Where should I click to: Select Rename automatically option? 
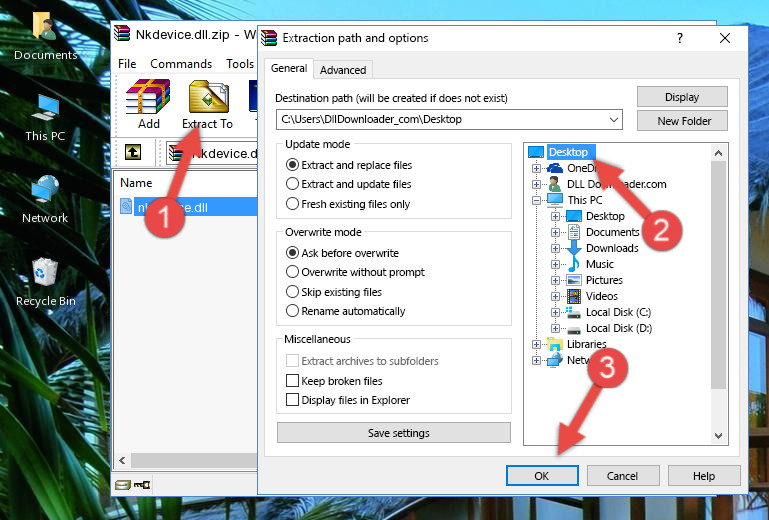click(x=345, y=311)
